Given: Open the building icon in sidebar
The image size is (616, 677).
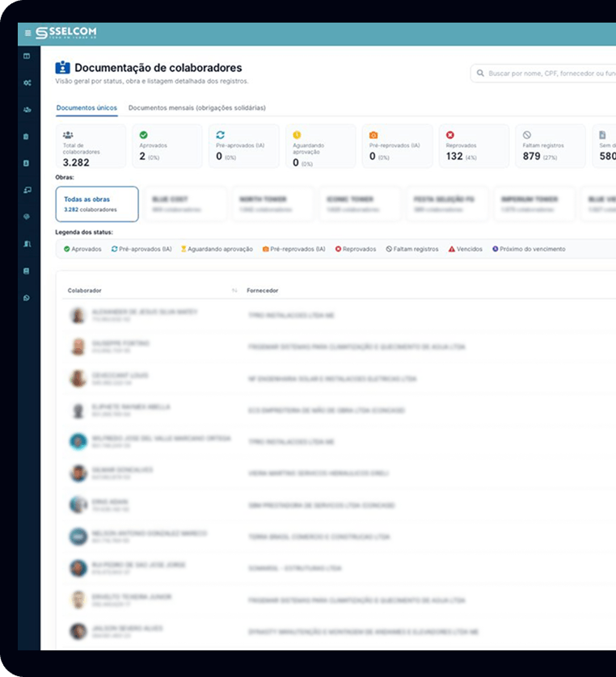Looking at the screenshot, I should click(27, 244).
